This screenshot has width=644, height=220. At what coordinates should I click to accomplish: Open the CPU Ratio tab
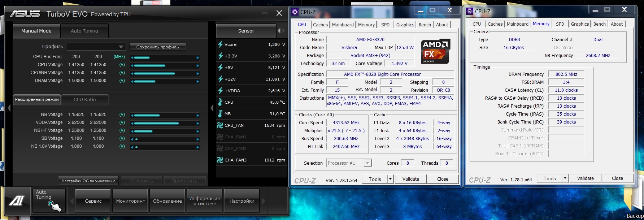pos(85,99)
